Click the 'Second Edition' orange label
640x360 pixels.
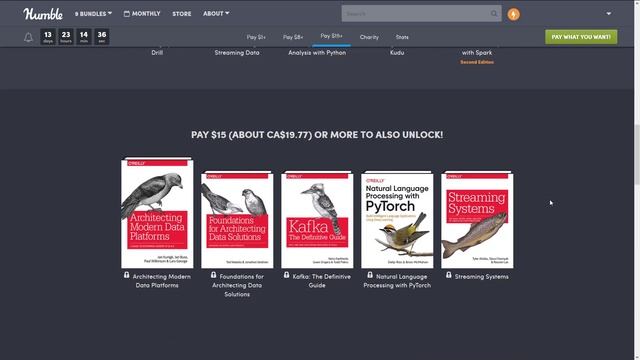point(477,62)
